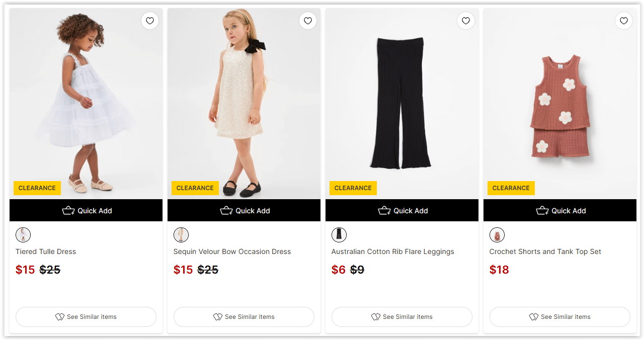The height and width of the screenshot is (340, 644).
Task: See similar items for Sequin Velour Bow Dress
Action: (x=244, y=317)
